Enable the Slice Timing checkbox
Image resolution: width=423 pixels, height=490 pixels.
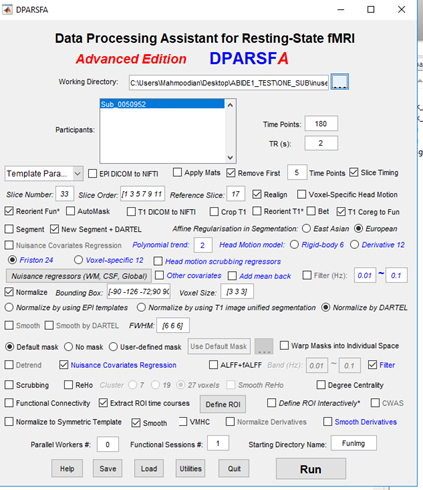[x=354, y=172]
